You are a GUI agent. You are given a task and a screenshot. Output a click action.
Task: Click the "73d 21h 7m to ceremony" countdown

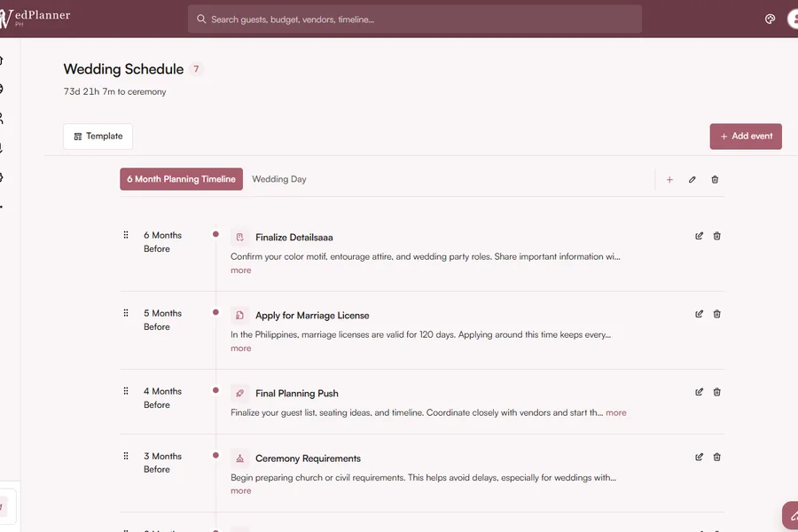click(x=114, y=91)
